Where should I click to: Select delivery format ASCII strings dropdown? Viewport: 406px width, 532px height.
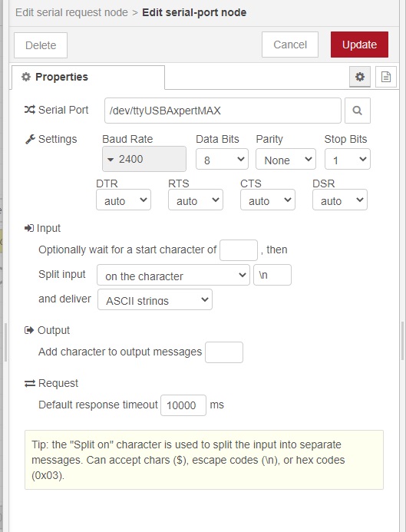tap(155, 299)
